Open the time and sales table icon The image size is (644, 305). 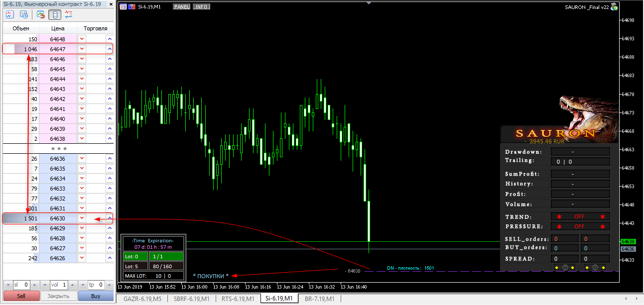(x=23, y=14)
